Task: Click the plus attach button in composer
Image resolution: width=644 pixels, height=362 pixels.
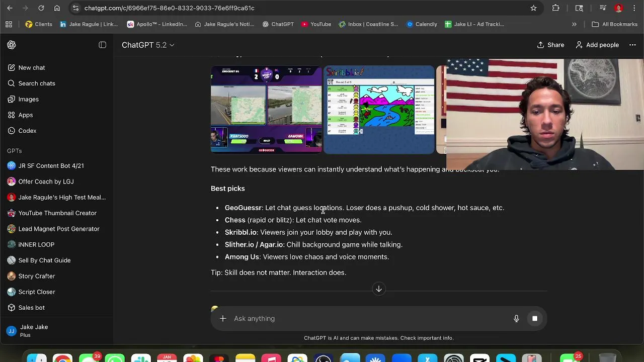Action: pos(223,318)
